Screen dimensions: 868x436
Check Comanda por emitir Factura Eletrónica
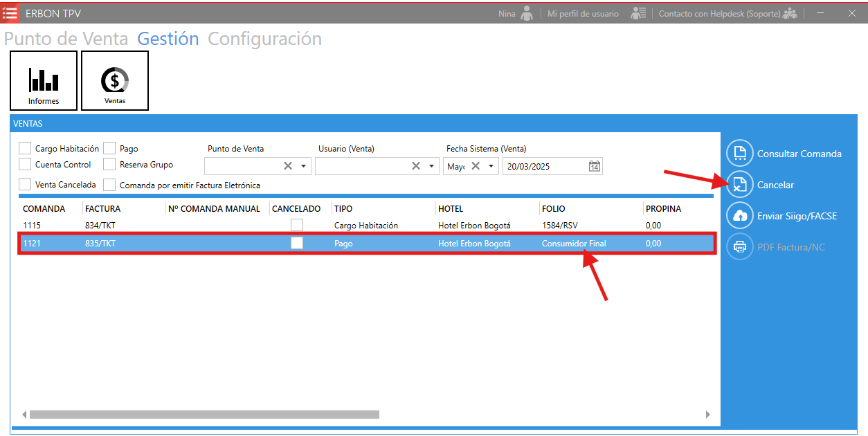coord(109,185)
